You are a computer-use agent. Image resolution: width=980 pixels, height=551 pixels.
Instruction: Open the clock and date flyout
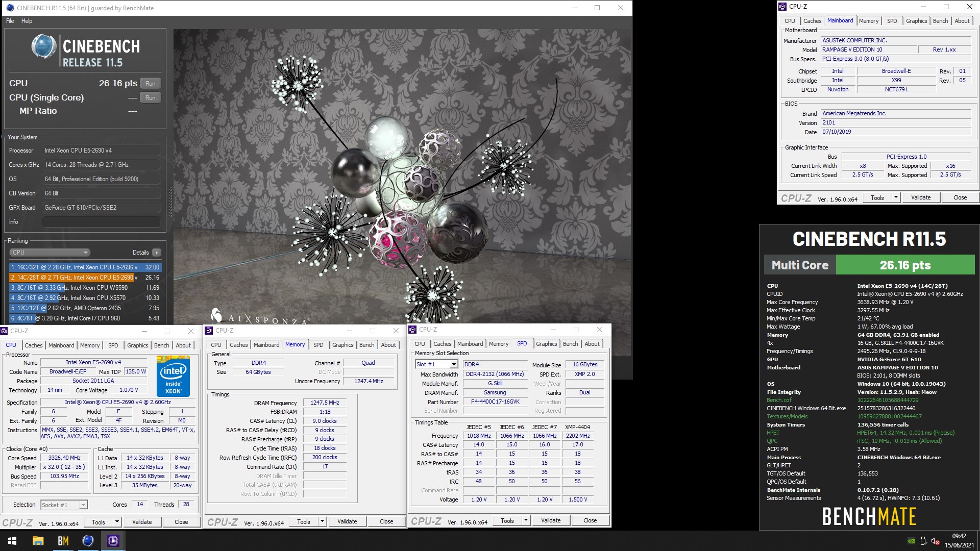tap(959, 541)
